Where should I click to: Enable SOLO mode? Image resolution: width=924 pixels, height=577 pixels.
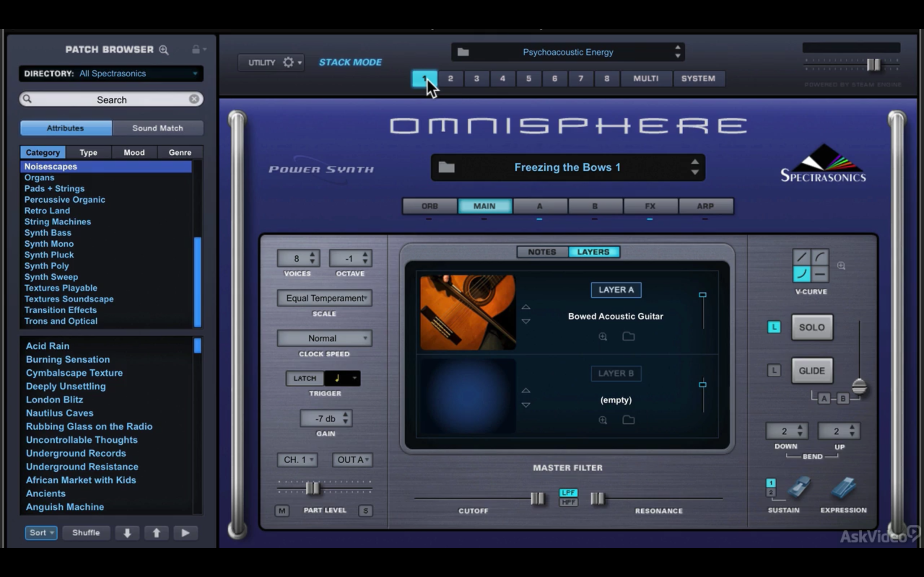pos(812,327)
